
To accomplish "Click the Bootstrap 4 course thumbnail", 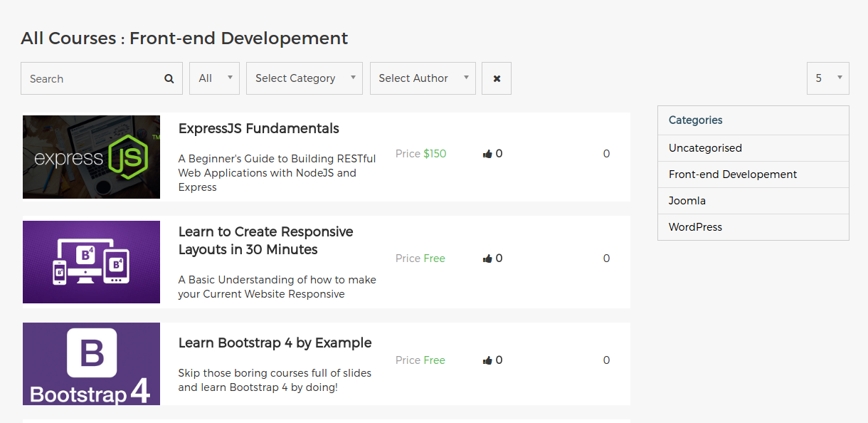I will pyautogui.click(x=91, y=364).
